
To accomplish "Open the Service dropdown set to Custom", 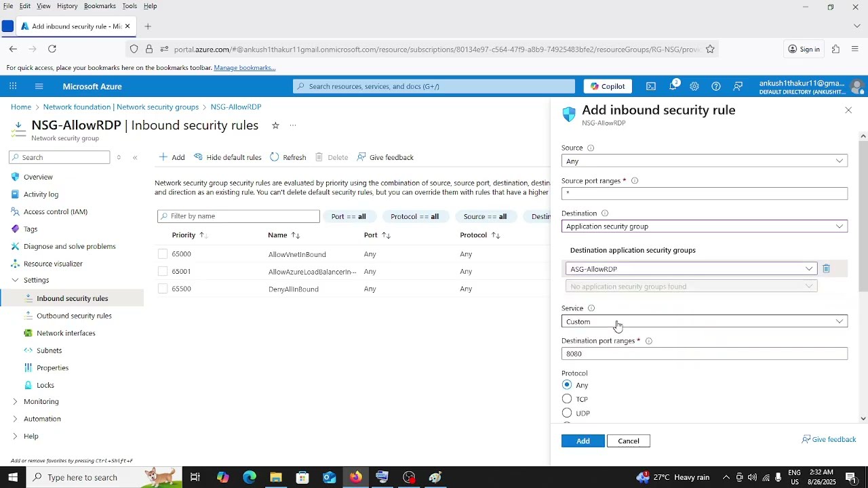I will pyautogui.click(x=705, y=321).
